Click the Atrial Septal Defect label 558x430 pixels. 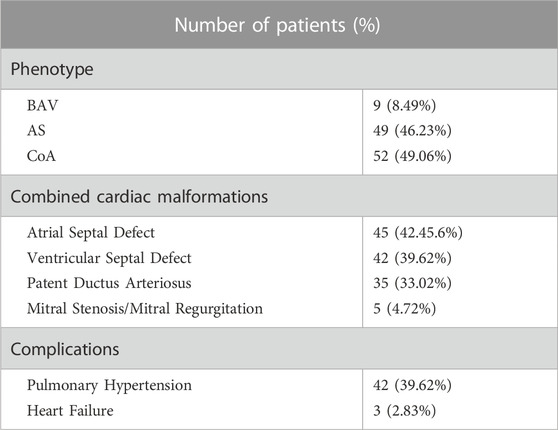click(91, 233)
